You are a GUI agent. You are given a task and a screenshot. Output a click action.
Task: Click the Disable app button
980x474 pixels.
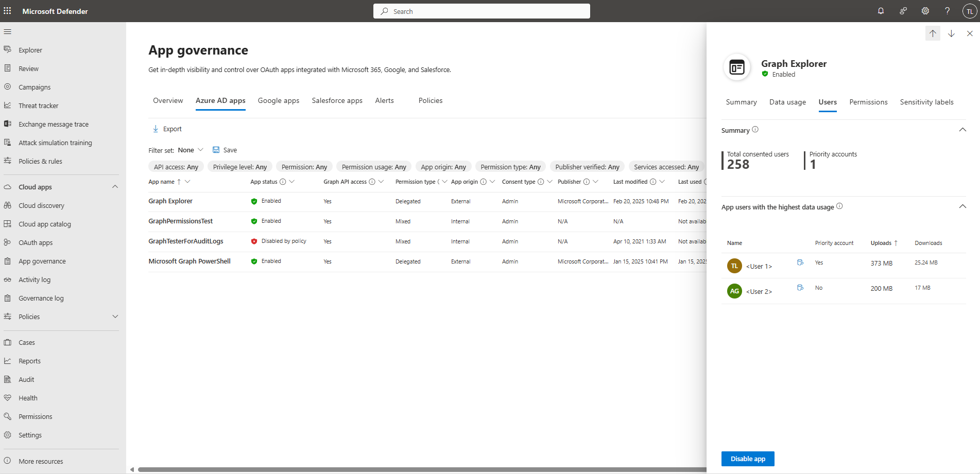click(748, 459)
